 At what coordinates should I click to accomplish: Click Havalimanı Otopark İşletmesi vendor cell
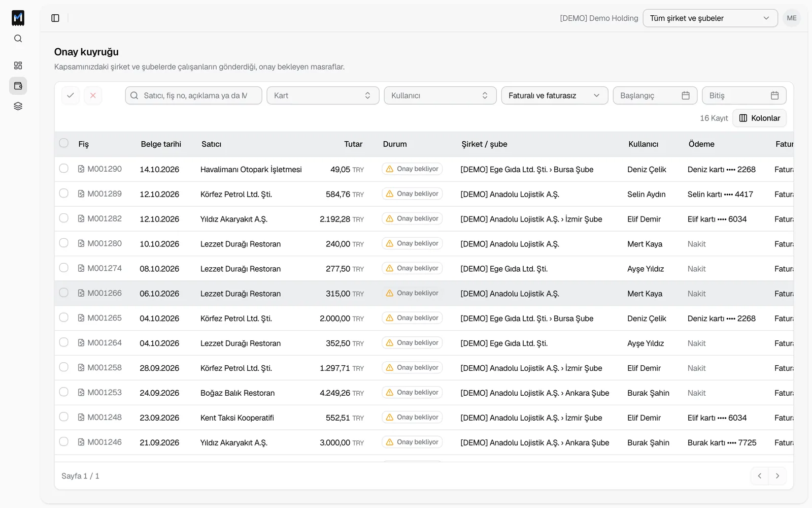tap(251, 170)
